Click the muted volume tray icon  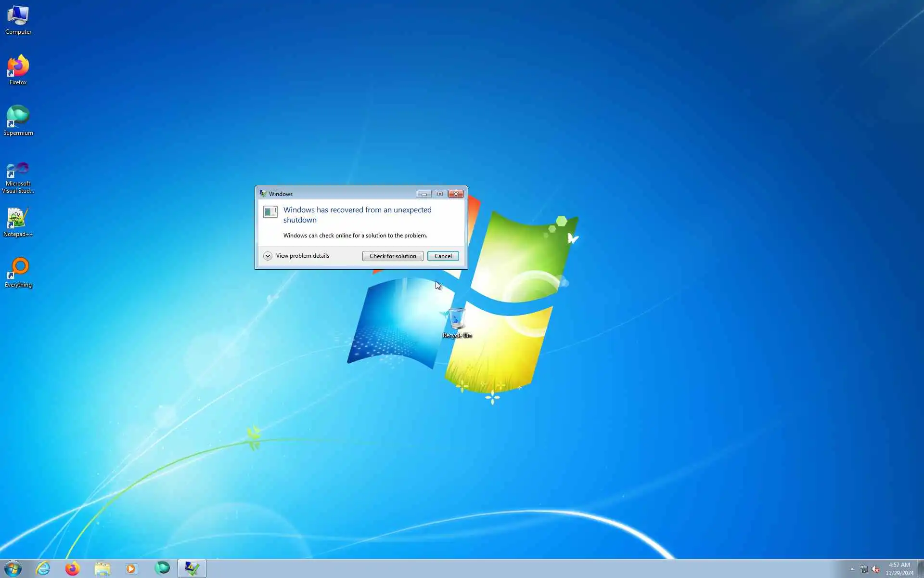click(x=875, y=569)
